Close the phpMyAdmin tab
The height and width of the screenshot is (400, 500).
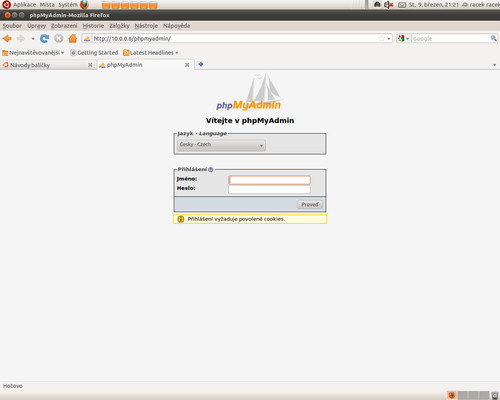coord(187,65)
